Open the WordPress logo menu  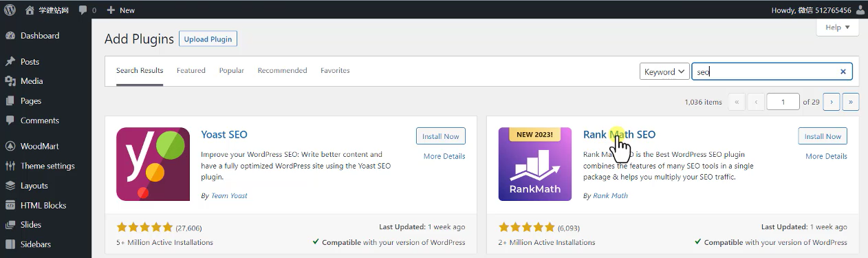tap(10, 10)
